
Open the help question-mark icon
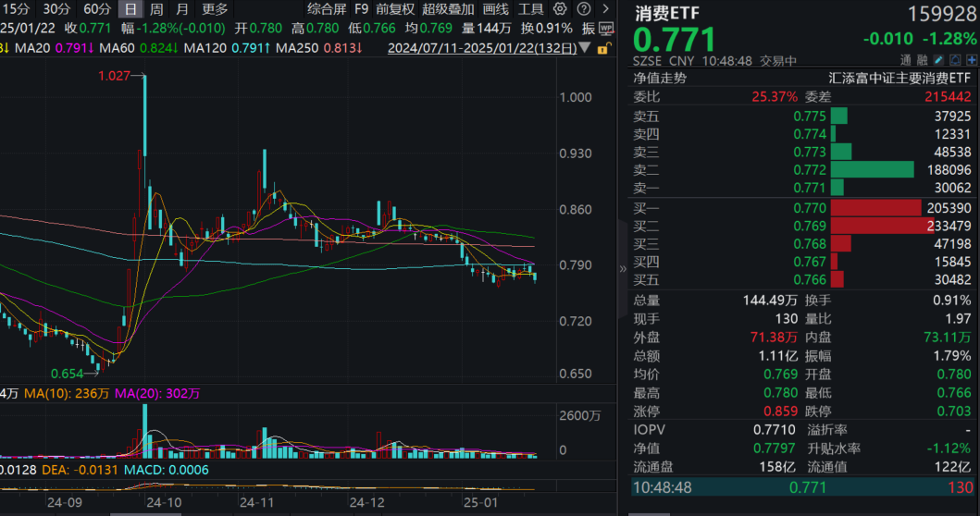tap(584, 8)
